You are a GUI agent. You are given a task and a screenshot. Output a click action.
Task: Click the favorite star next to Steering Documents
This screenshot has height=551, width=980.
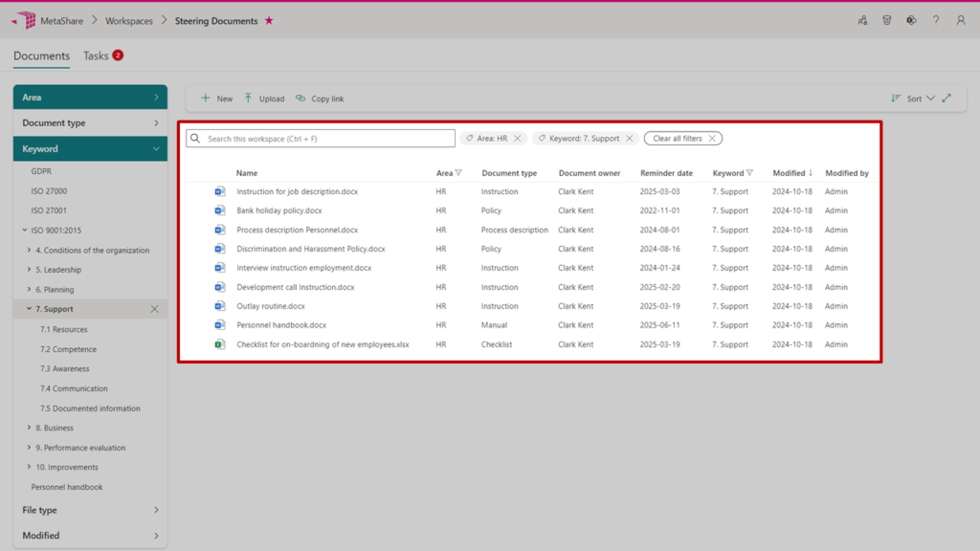(269, 20)
